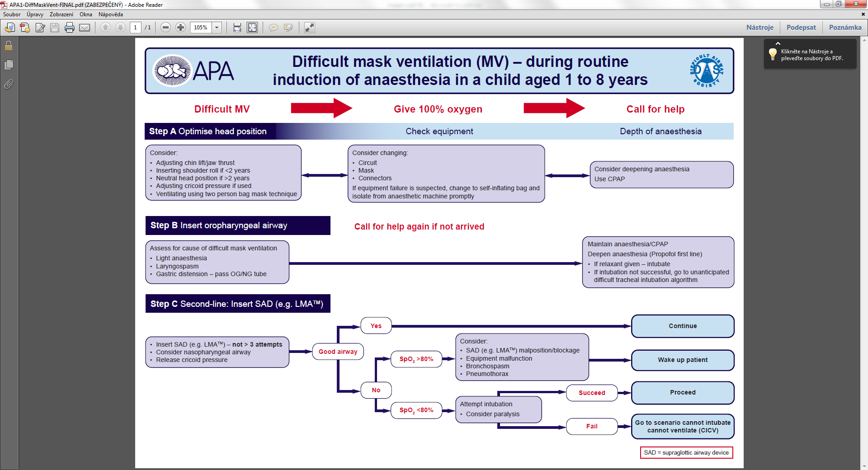Image resolution: width=868 pixels, height=470 pixels.
Task: Click the 'Call for help' red text
Action: [x=656, y=109]
